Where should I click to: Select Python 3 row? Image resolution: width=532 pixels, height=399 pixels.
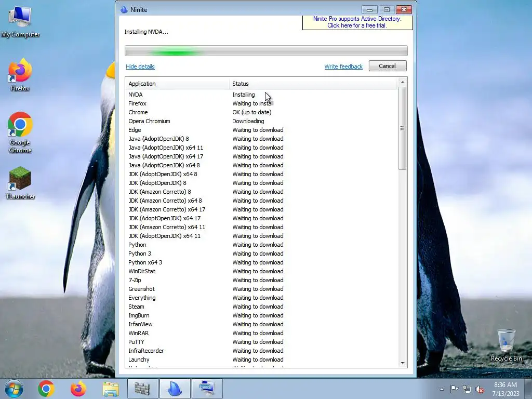[x=261, y=254]
